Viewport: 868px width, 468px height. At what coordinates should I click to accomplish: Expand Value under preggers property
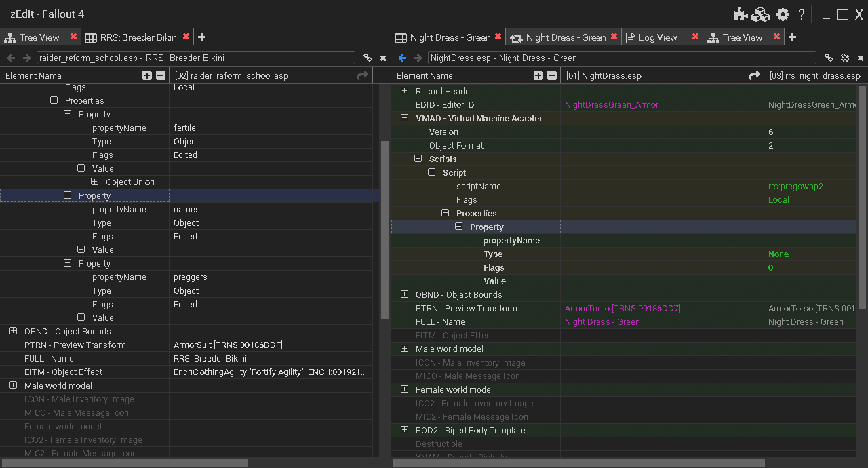point(81,317)
